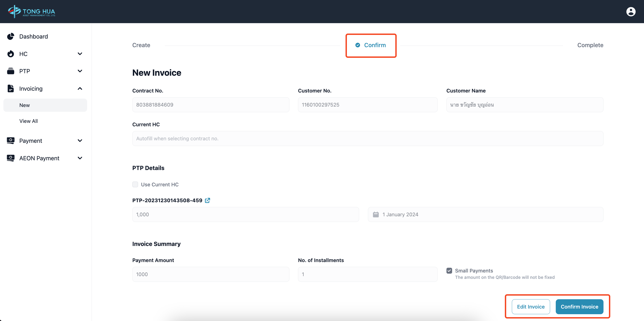Click the Edit Invoice button
644x321 pixels.
(530, 306)
